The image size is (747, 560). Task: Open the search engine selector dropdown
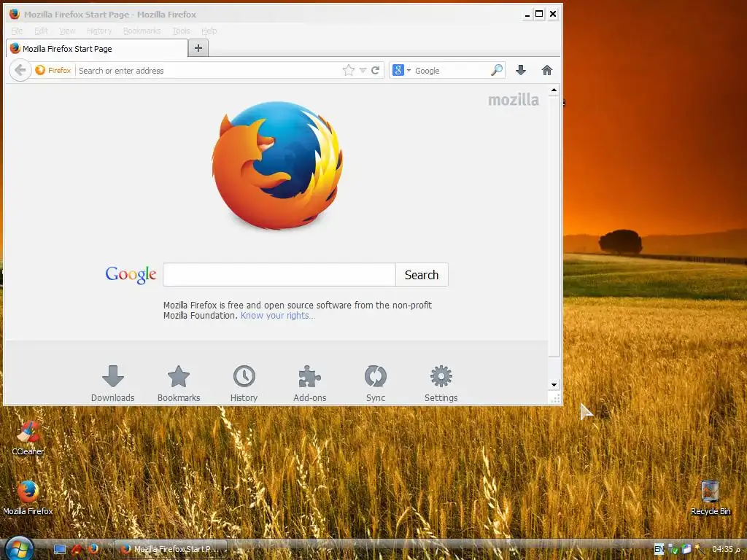(x=402, y=71)
